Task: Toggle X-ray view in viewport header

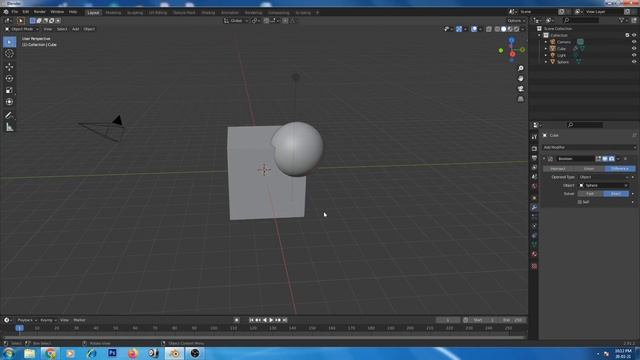Action: pos(489,29)
